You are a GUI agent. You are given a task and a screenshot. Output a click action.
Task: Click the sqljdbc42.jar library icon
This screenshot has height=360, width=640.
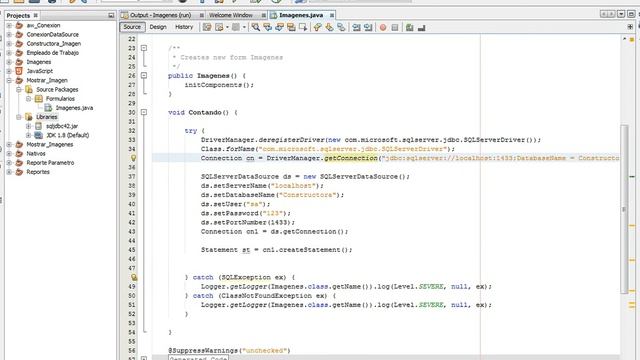[38, 126]
